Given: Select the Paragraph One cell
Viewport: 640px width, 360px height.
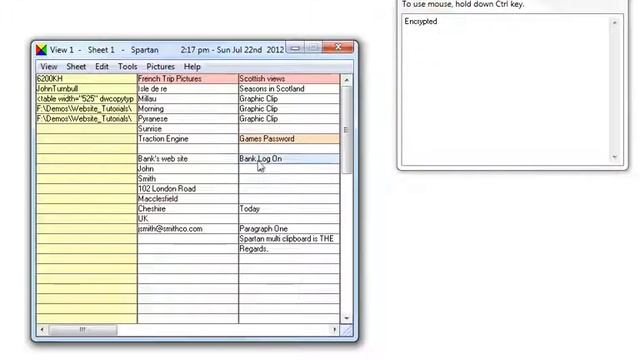Looking at the screenshot, I should coord(289,229).
